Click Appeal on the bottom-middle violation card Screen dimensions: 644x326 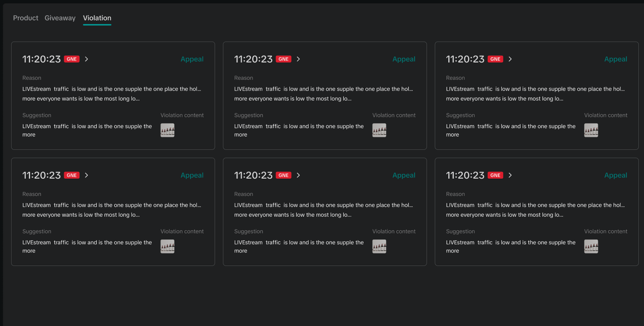[404, 176]
